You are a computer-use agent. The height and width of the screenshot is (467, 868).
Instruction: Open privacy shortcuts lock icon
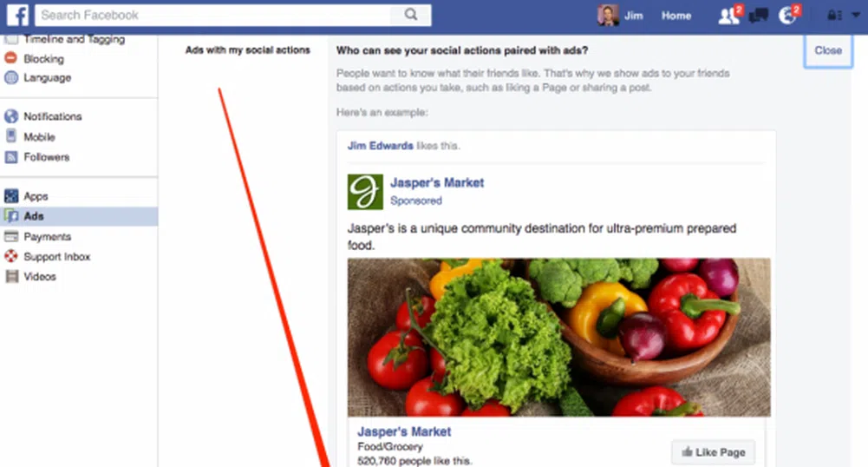[x=834, y=16]
